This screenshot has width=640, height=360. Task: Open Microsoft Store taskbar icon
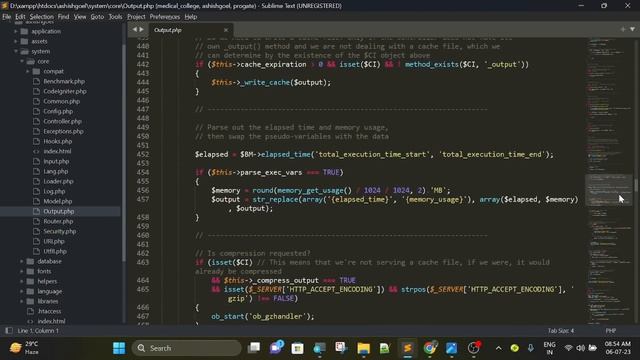298,348
